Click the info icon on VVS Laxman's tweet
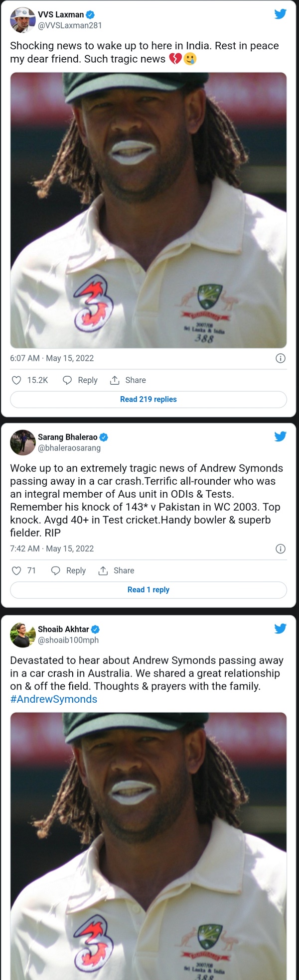299x980 pixels. click(281, 358)
